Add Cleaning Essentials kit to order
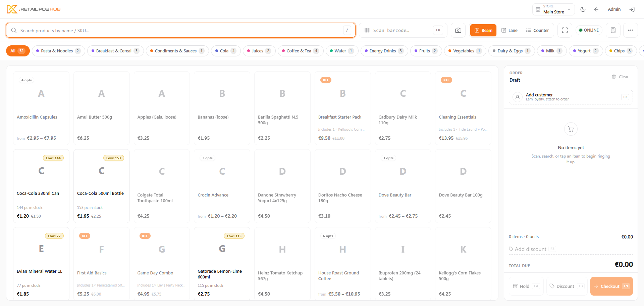The height and width of the screenshot is (306, 644). (463, 108)
